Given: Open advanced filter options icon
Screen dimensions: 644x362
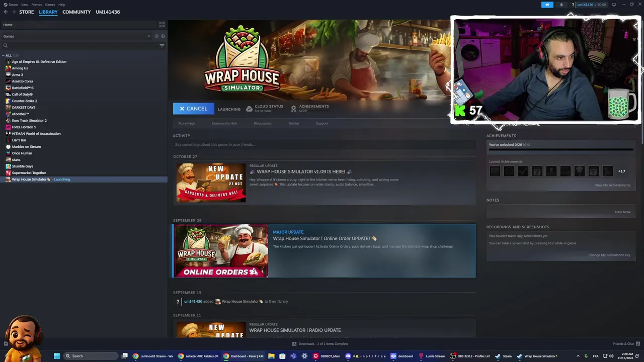Looking at the screenshot, I should [162, 46].
